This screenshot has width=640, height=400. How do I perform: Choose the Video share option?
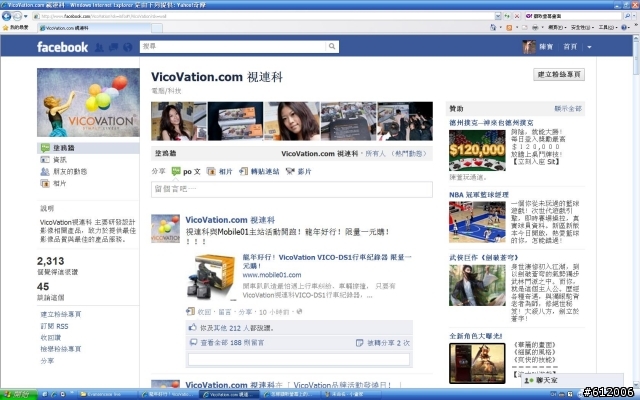pyautogui.click(x=299, y=171)
